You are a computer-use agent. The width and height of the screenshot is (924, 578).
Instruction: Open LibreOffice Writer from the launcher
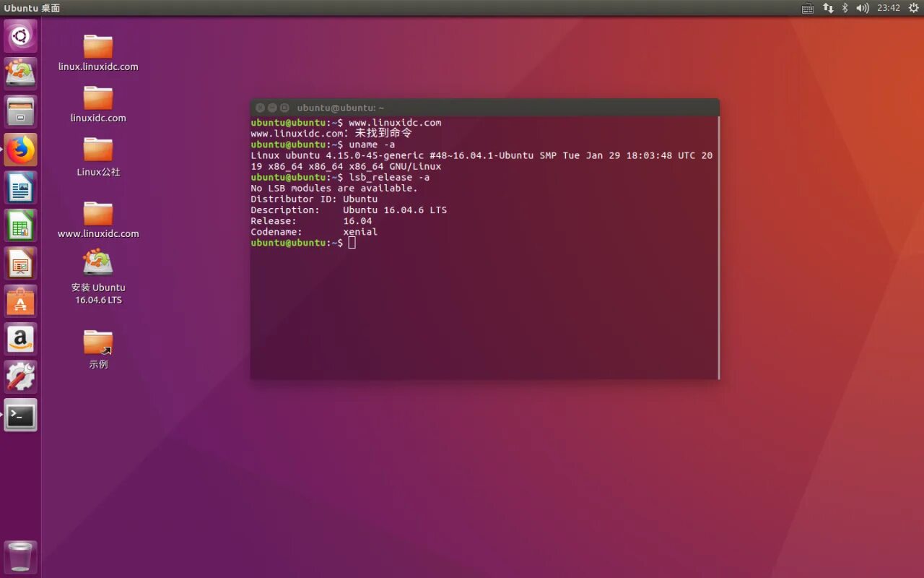tap(20, 188)
